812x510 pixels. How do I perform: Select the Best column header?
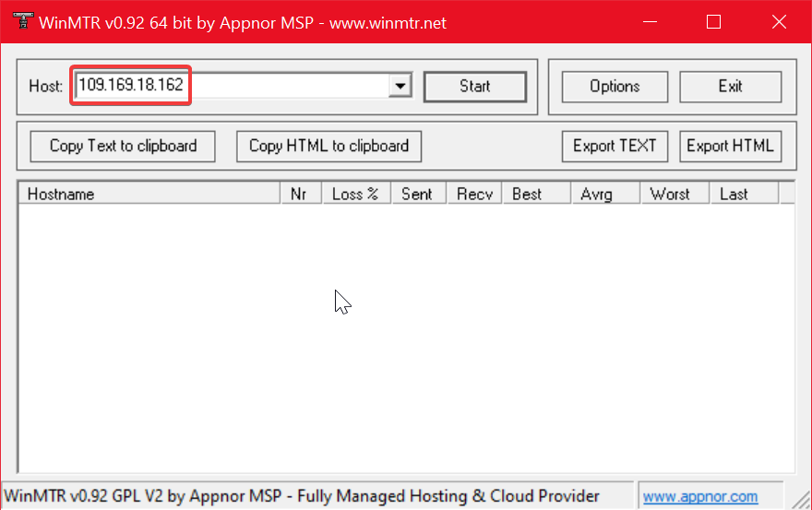coord(527,194)
